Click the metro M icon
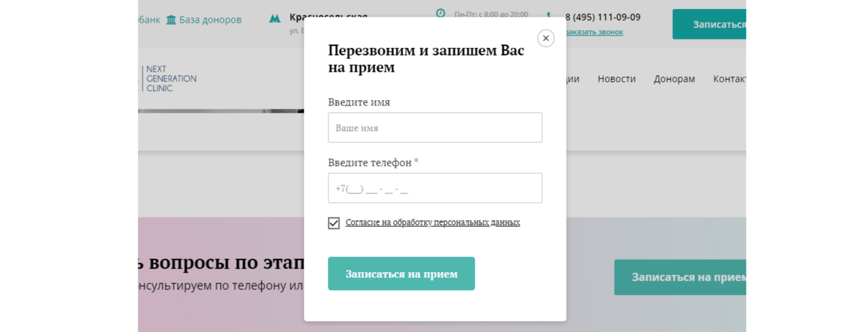Screen dimensions: 868x332 point(275,19)
